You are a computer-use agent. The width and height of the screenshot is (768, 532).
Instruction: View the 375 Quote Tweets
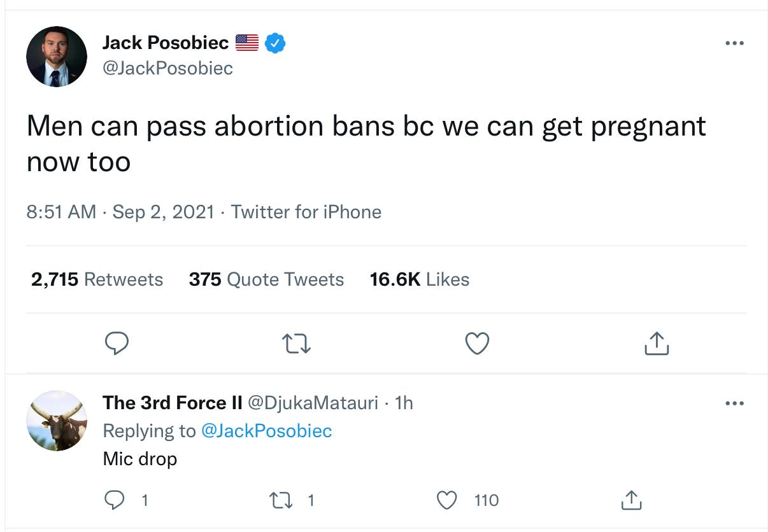pyautogui.click(x=266, y=279)
